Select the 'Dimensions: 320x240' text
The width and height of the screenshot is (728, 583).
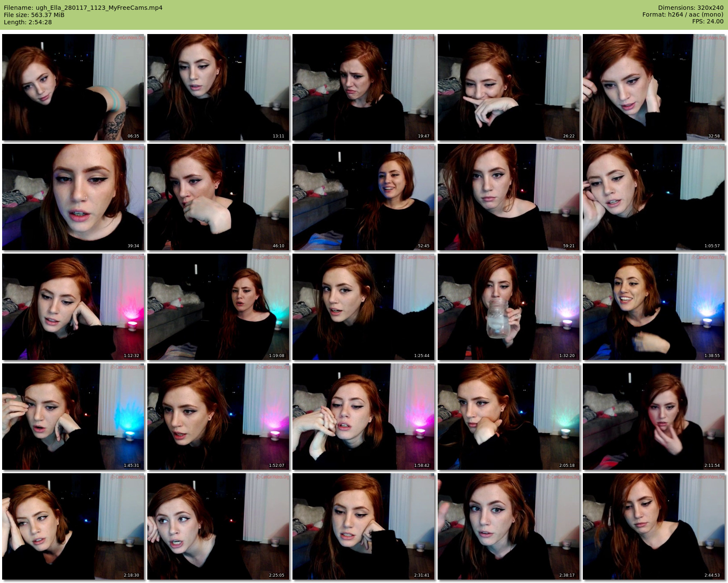coord(691,8)
